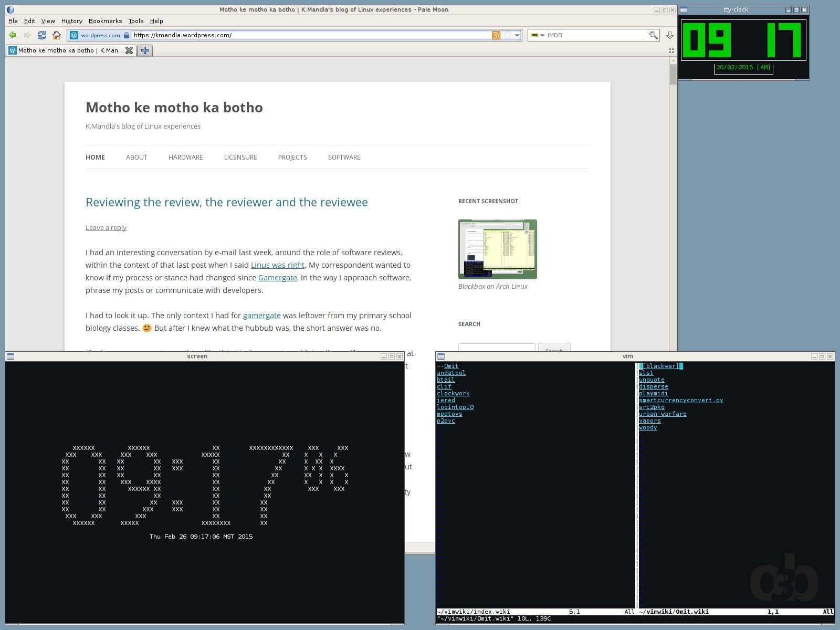
Task: Open the SOFTWARE page link
Action: 344,157
